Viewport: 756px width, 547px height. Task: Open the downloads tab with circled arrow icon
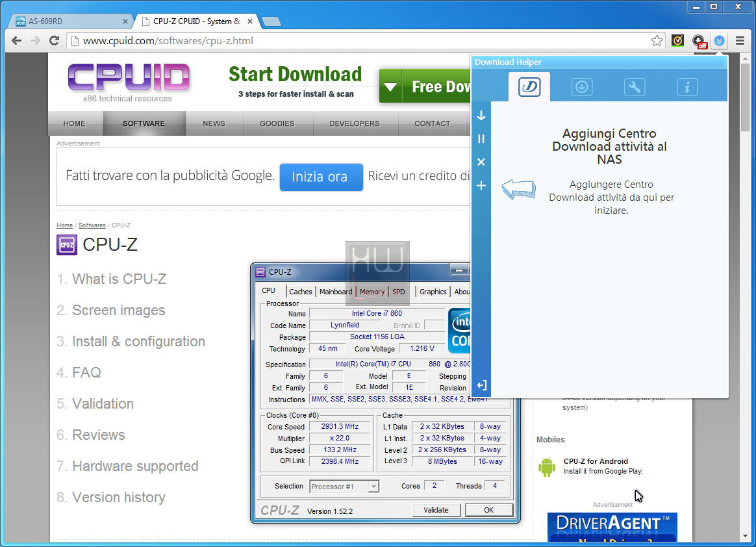click(582, 87)
